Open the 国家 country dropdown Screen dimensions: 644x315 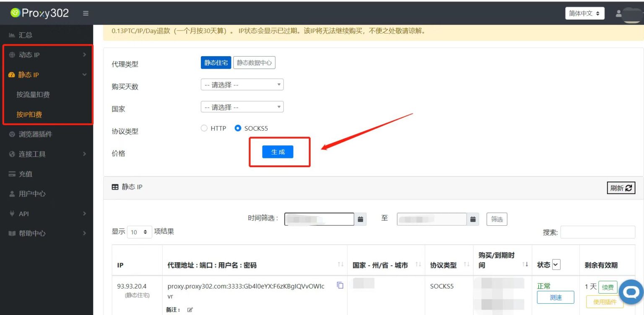(x=242, y=107)
